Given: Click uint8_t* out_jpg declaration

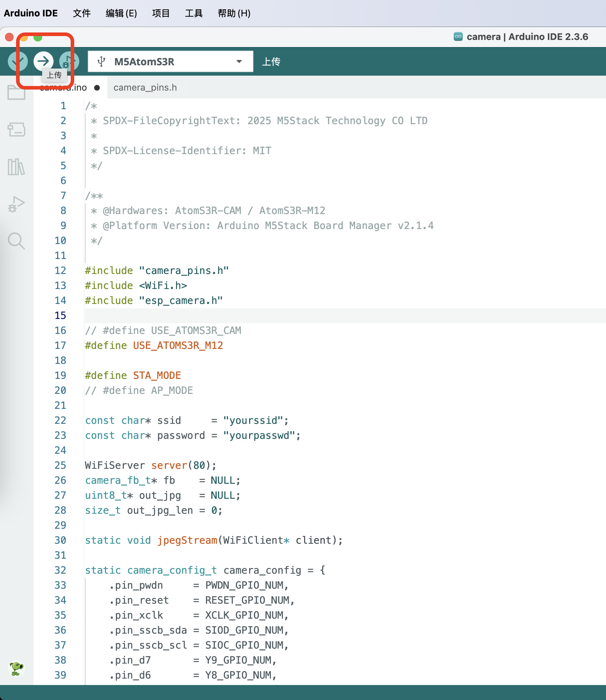Looking at the screenshot, I should pos(163,495).
